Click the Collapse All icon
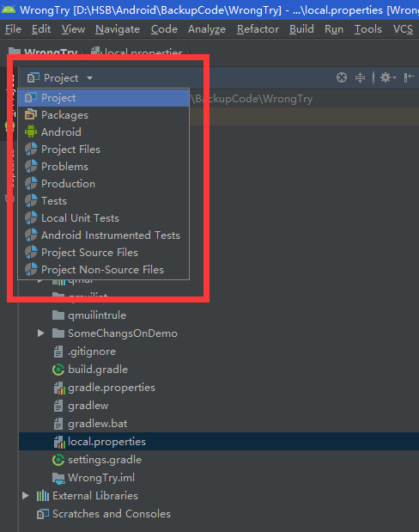 (360, 77)
